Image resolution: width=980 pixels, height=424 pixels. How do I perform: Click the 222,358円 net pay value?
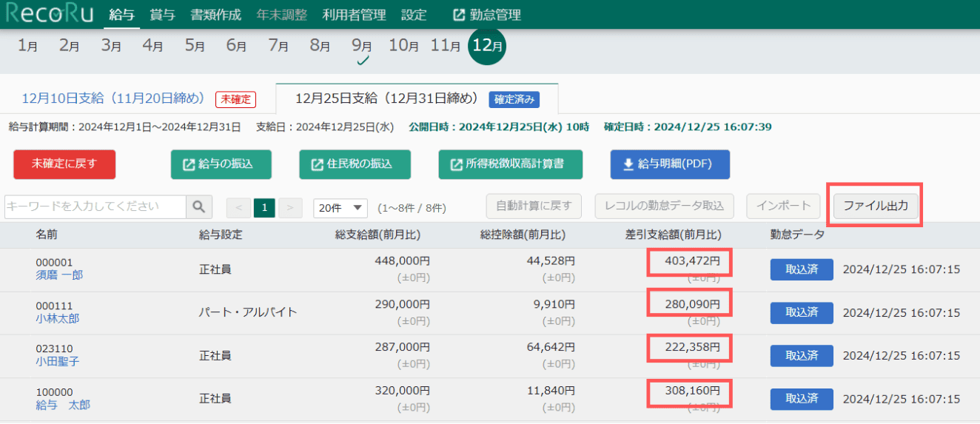[x=692, y=347]
